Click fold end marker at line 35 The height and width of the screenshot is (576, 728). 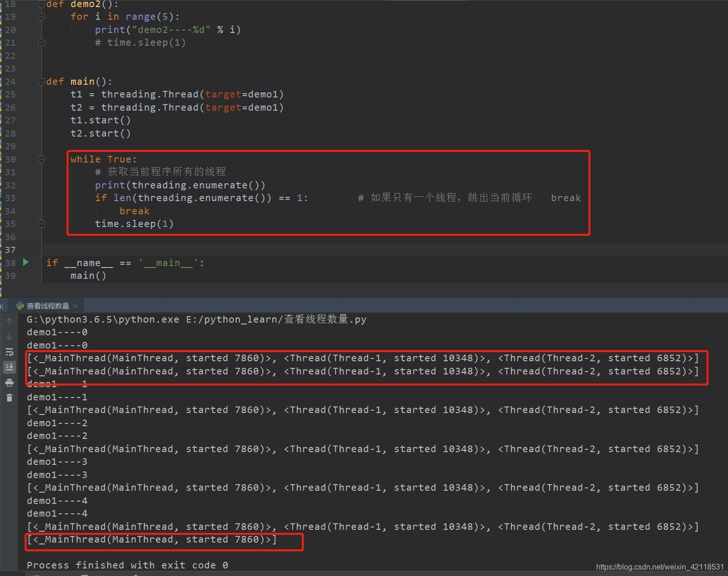(41, 224)
